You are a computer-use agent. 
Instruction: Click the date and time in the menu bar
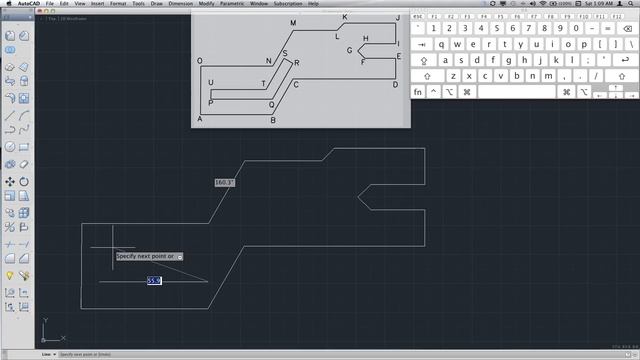(x=599, y=3)
